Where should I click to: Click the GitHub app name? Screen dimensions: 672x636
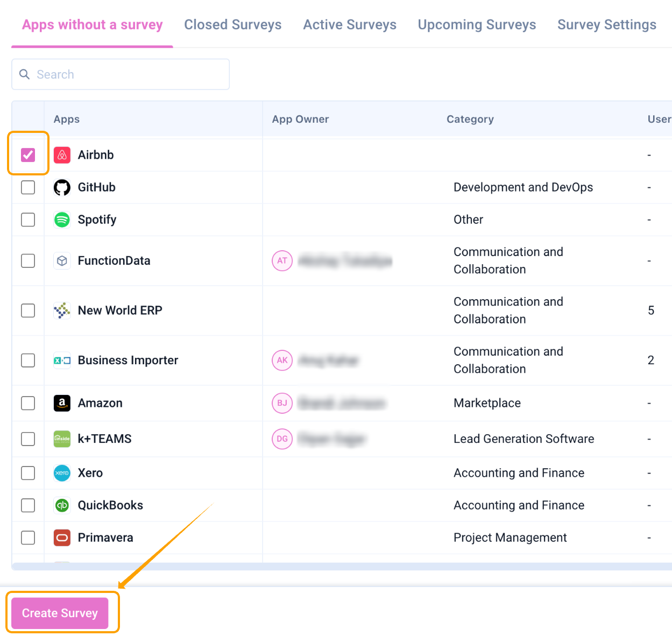[97, 187]
